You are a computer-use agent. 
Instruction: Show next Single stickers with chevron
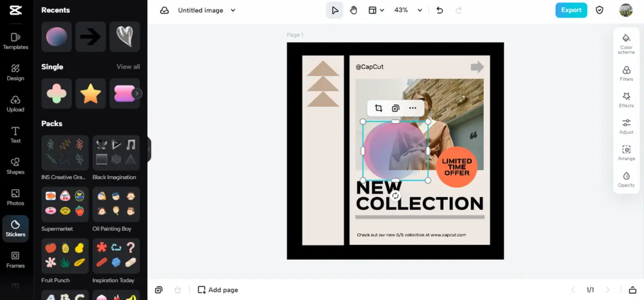coord(137,93)
